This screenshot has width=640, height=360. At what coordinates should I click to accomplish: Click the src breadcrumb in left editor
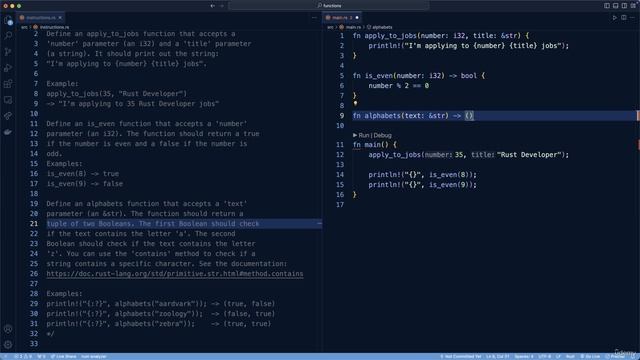tap(24, 27)
